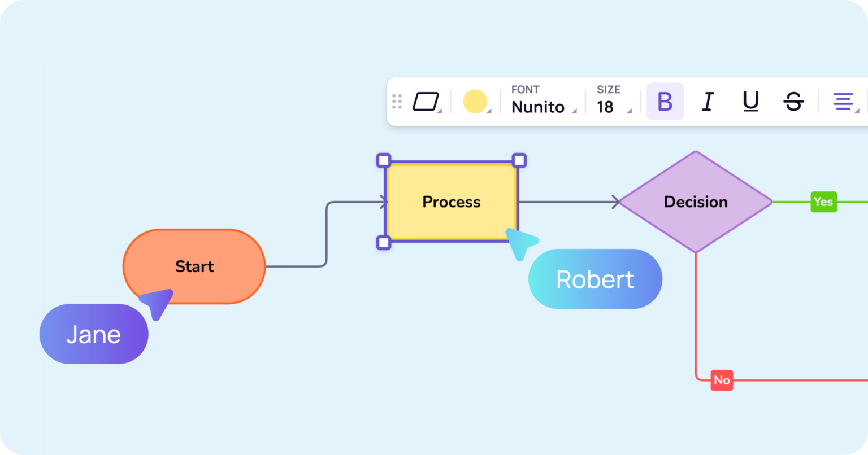Click the red No connector label
The image size is (868, 455).
(721, 380)
